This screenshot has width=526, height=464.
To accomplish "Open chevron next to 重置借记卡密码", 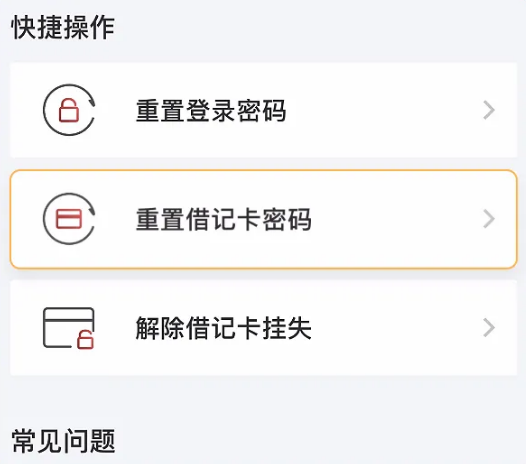I will point(489,219).
